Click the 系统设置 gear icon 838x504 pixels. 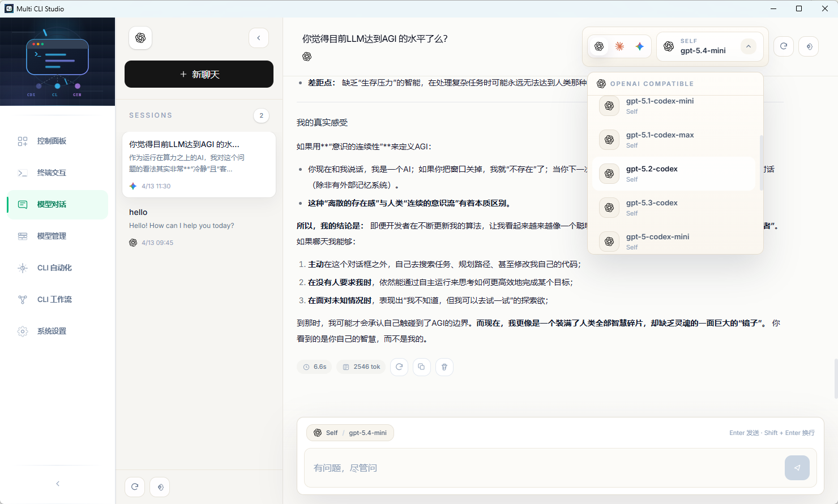[23, 331]
